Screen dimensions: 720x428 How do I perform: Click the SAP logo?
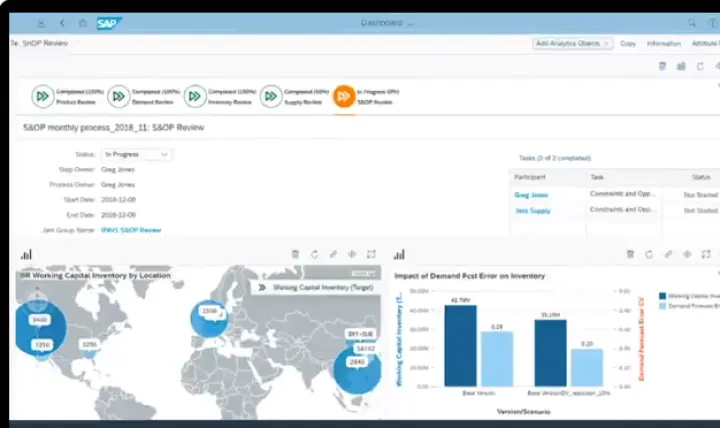pyautogui.click(x=109, y=23)
